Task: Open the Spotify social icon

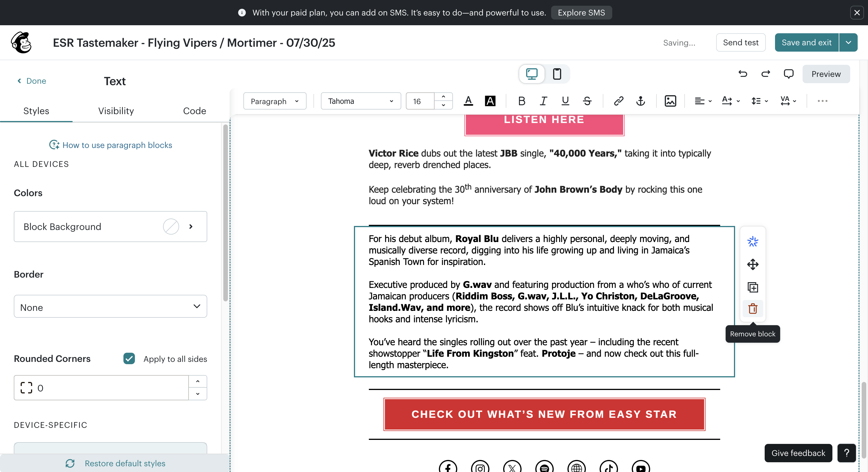Action: [544, 466]
